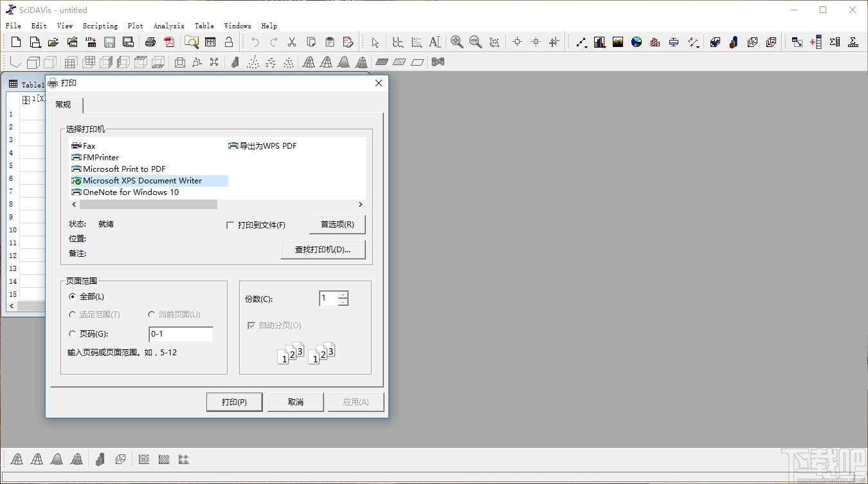
Task: Click the page range 0-1 input field
Action: point(181,334)
